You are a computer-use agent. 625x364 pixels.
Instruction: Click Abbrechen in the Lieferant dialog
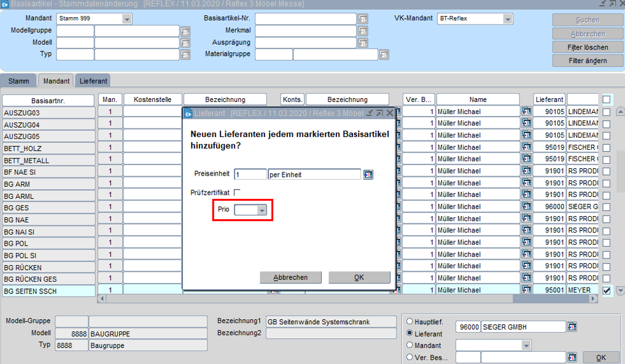[x=290, y=277]
